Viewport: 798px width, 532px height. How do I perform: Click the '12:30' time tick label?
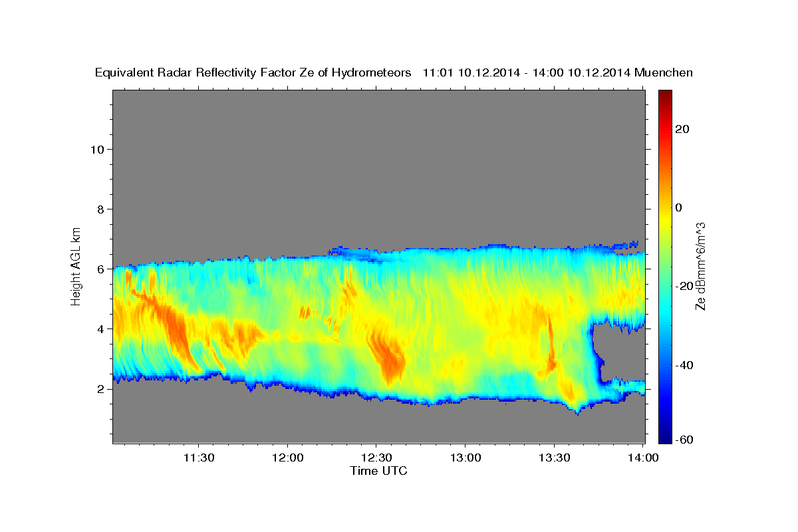point(376,458)
